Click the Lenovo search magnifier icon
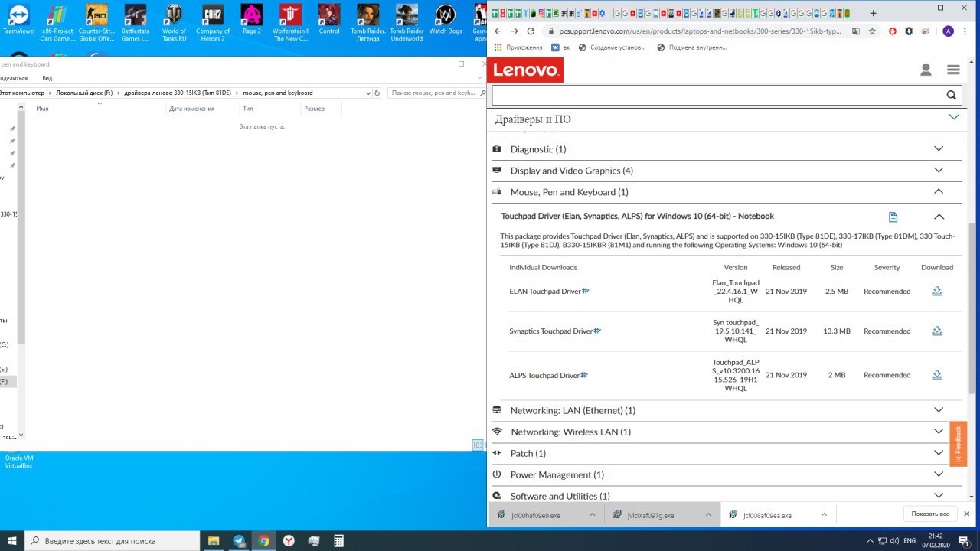Viewport: 980px width, 551px height. tap(951, 95)
